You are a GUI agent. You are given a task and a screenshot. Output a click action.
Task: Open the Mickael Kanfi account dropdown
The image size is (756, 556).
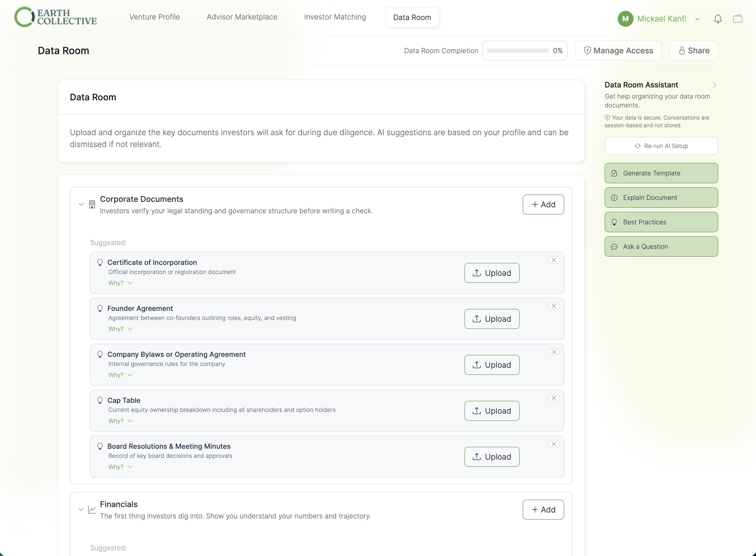tap(697, 19)
